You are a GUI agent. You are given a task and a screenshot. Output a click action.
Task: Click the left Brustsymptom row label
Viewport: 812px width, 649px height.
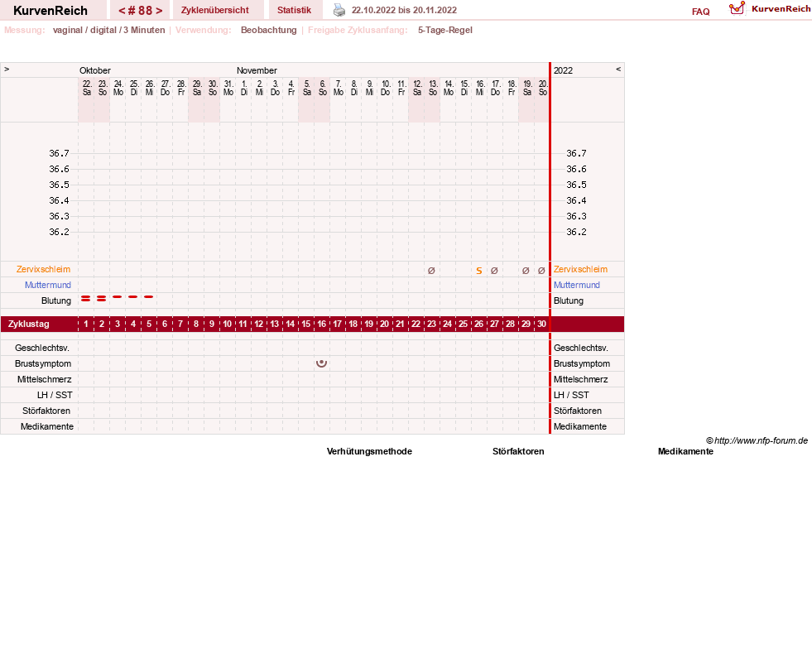[43, 363]
